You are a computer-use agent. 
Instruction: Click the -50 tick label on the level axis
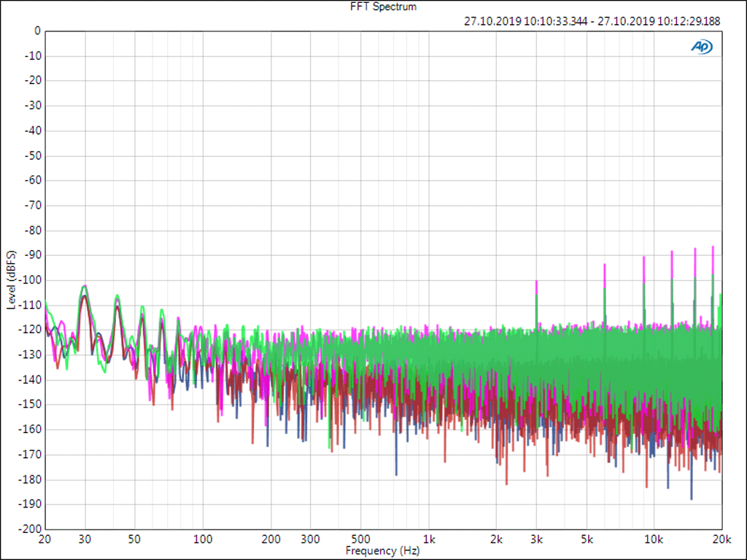point(33,155)
